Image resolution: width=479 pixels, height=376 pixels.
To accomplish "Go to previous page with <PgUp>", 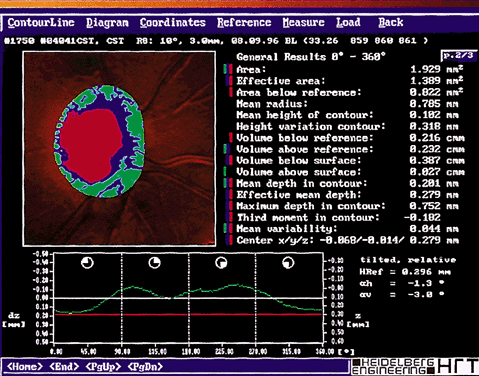I will [103, 367].
